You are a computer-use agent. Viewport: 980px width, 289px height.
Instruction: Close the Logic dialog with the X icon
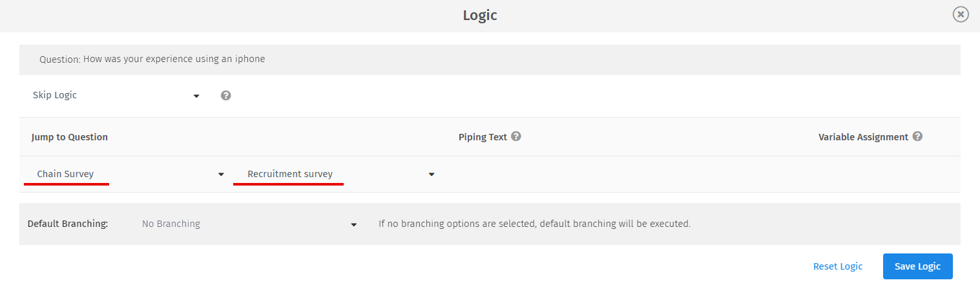pos(961,14)
